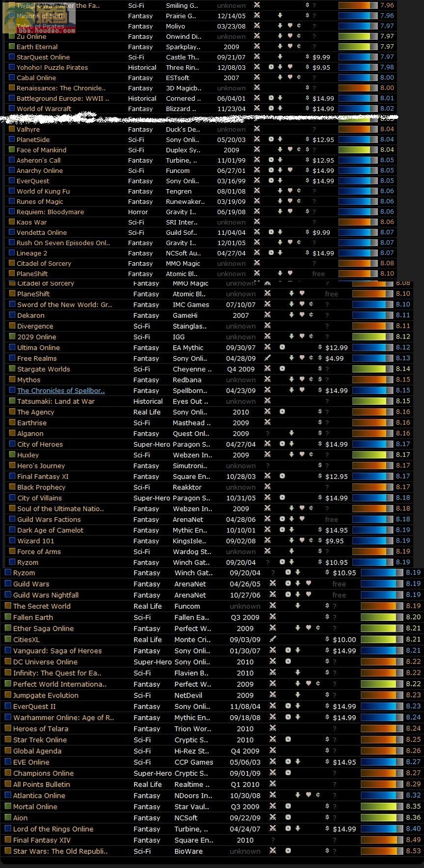Click the dollar icon in Fallen Earth row
Screen dimensions: 424x868
pos(327,617)
